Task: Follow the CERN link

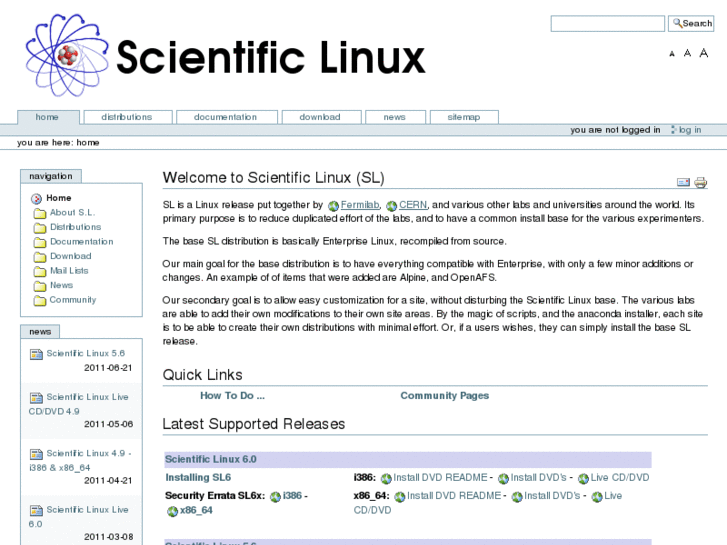Action: click(412, 205)
